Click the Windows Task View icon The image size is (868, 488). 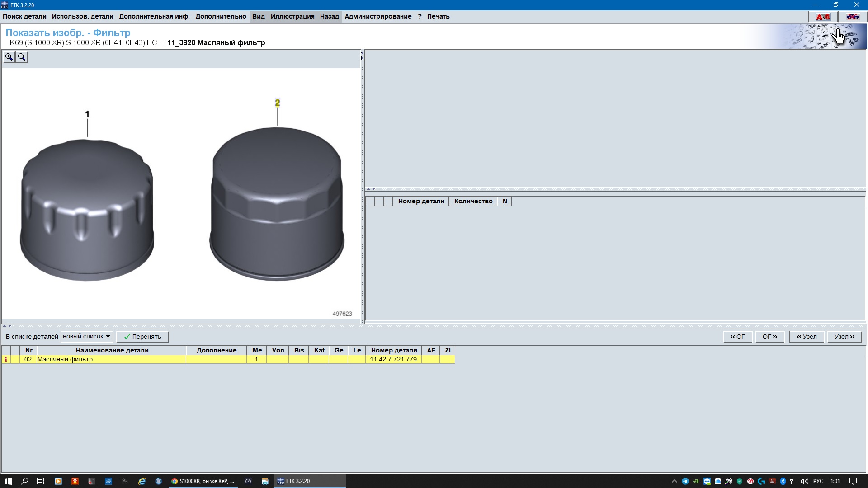tap(41, 481)
